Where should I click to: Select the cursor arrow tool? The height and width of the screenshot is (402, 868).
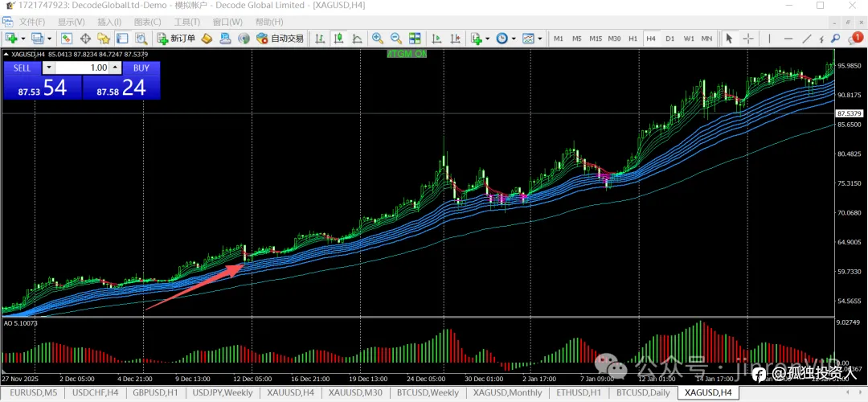click(x=729, y=39)
